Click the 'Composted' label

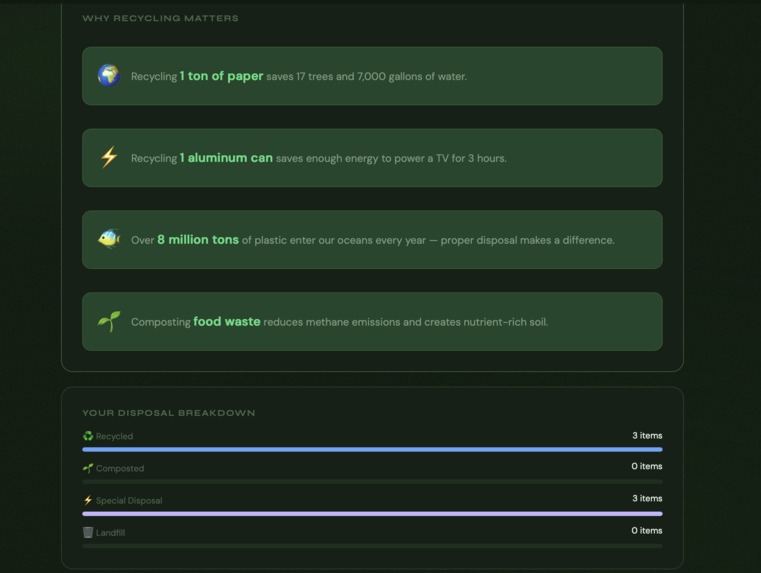tap(120, 469)
